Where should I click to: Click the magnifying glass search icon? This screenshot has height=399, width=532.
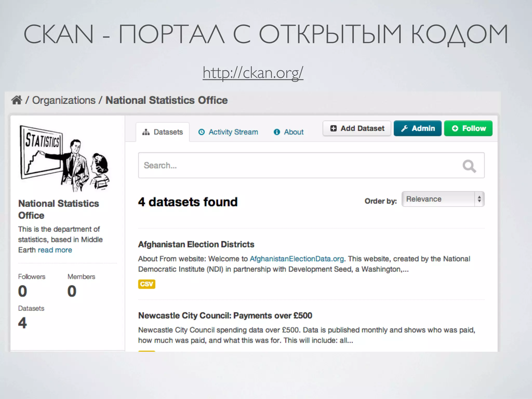click(x=469, y=166)
